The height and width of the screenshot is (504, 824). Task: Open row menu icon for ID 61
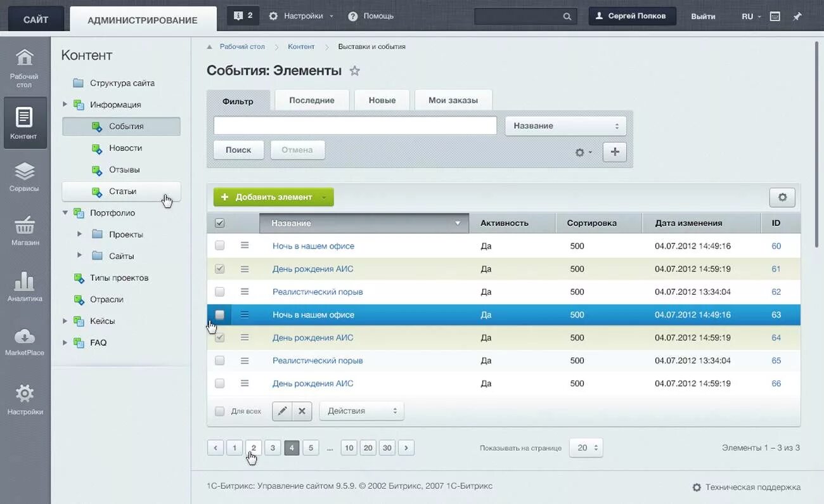[x=245, y=269]
